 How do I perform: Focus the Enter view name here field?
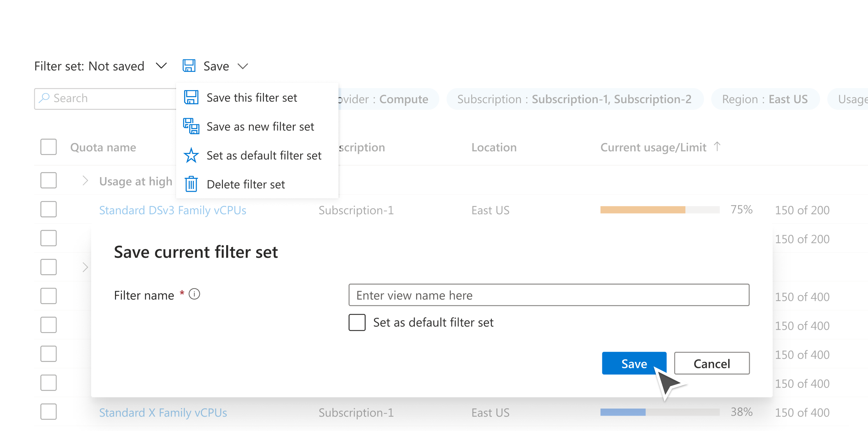coord(549,295)
